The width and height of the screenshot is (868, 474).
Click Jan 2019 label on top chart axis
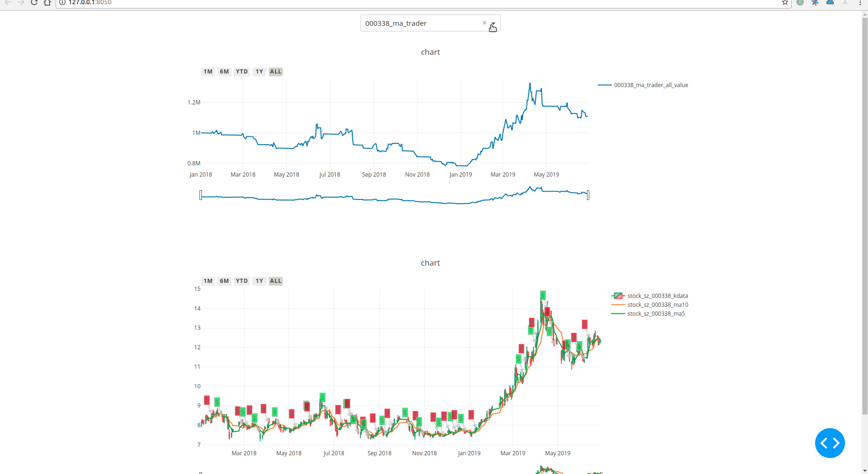(460, 175)
